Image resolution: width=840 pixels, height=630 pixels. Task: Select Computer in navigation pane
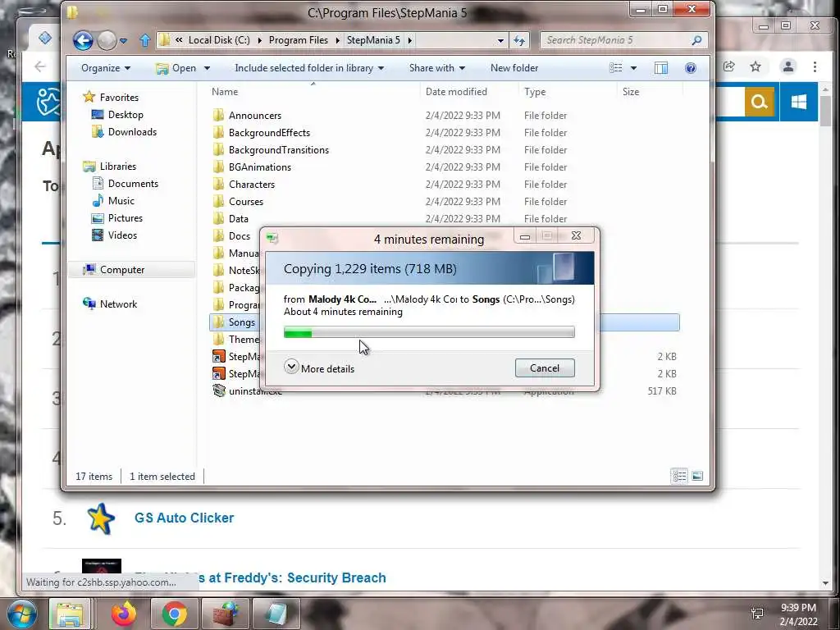tap(132, 269)
